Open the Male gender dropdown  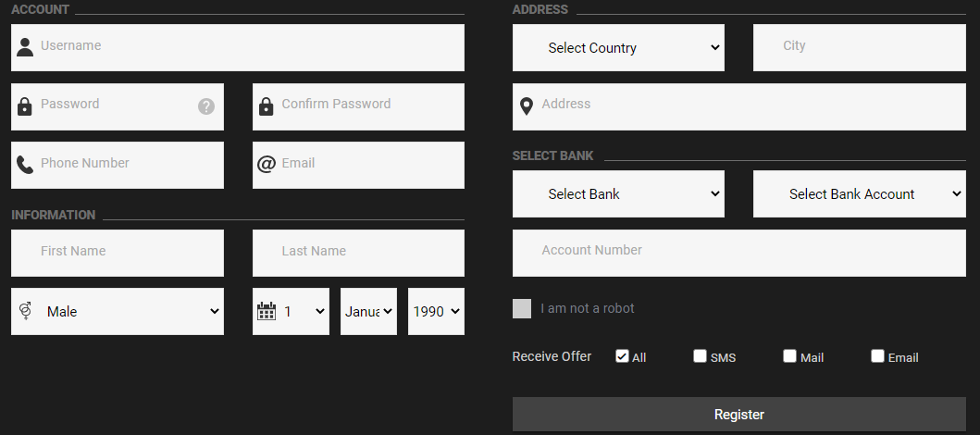(x=118, y=311)
